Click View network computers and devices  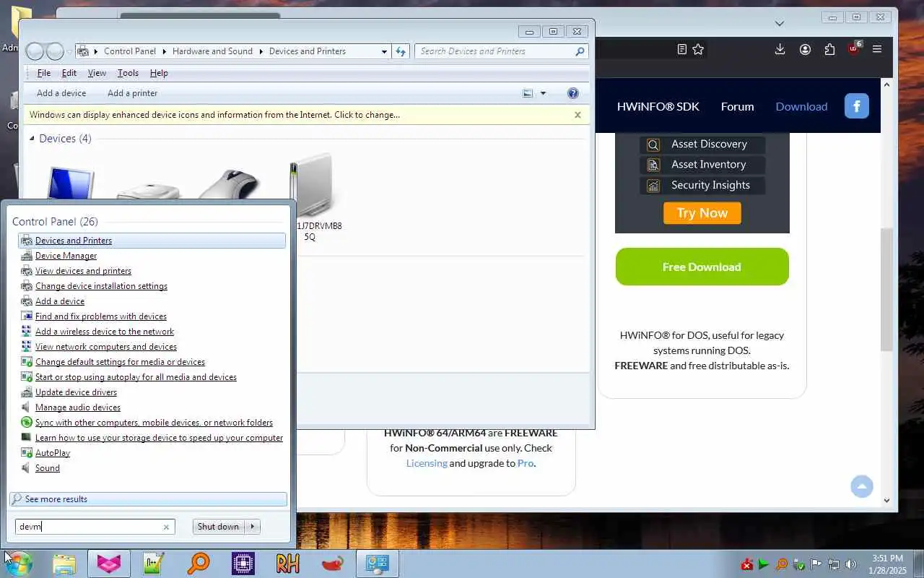pyautogui.click(x=106, y=347)
